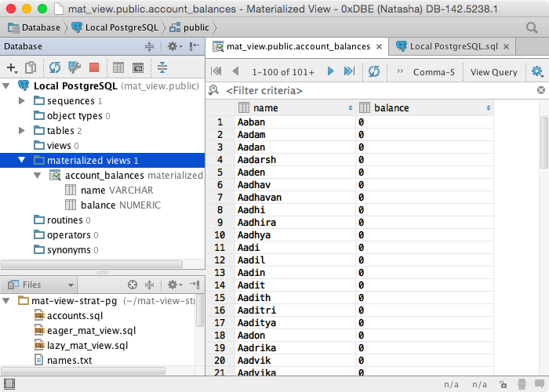The height and width of the screenshot is (392, 549).
Task: Click the add new (+) icon in Database toolbar
Action: point(12,67)
